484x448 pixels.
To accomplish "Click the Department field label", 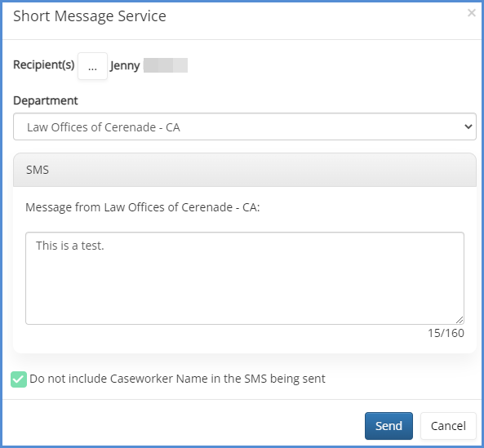I will pos(46,100).
